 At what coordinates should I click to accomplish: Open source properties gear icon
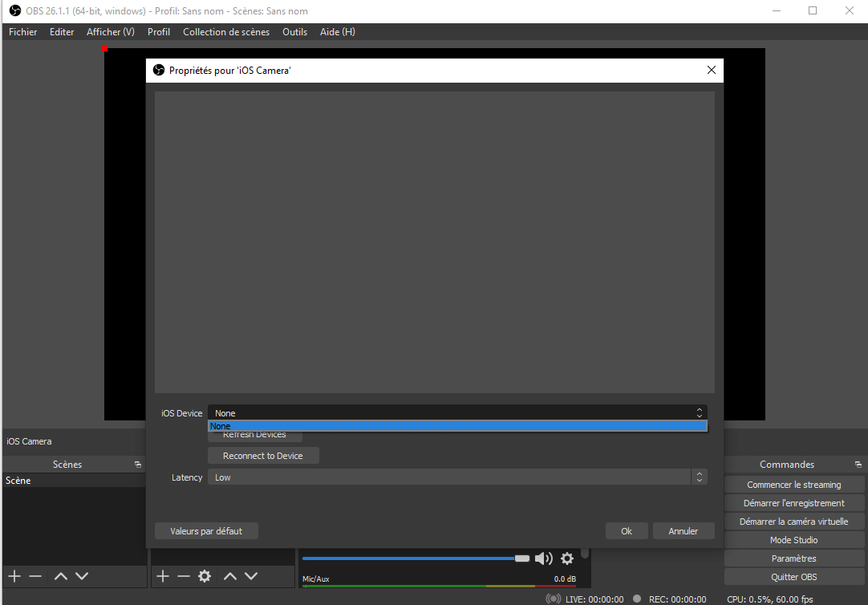(x=205, y=576)
